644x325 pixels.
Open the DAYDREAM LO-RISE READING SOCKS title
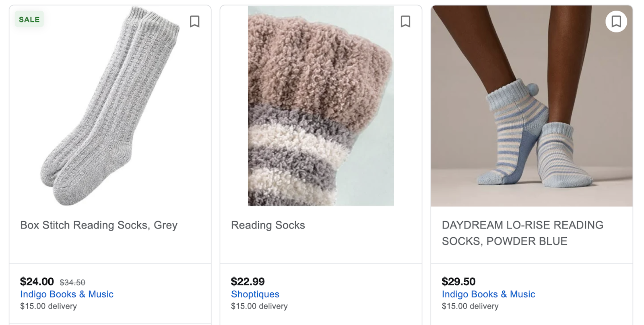click(522, 233)
